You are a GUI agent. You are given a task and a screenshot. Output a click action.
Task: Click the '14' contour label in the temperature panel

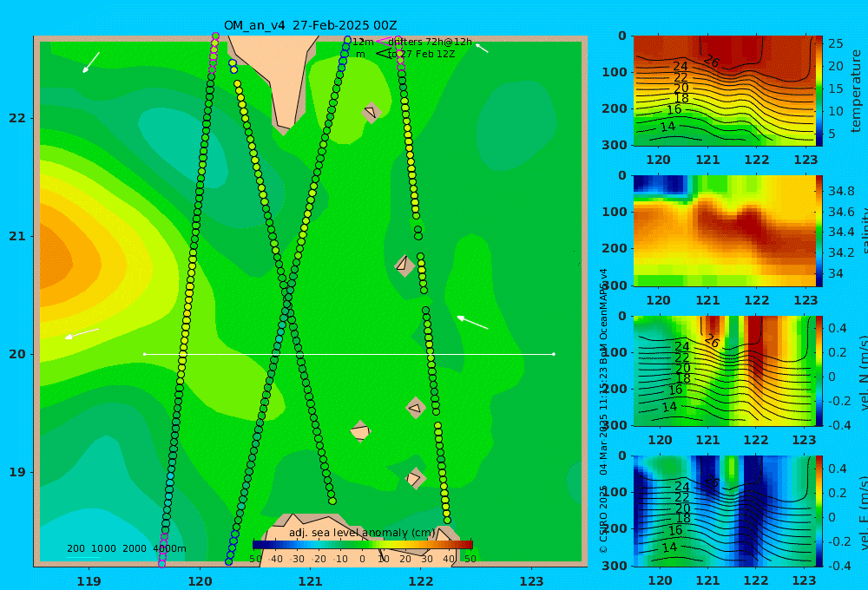coord(668,127)
